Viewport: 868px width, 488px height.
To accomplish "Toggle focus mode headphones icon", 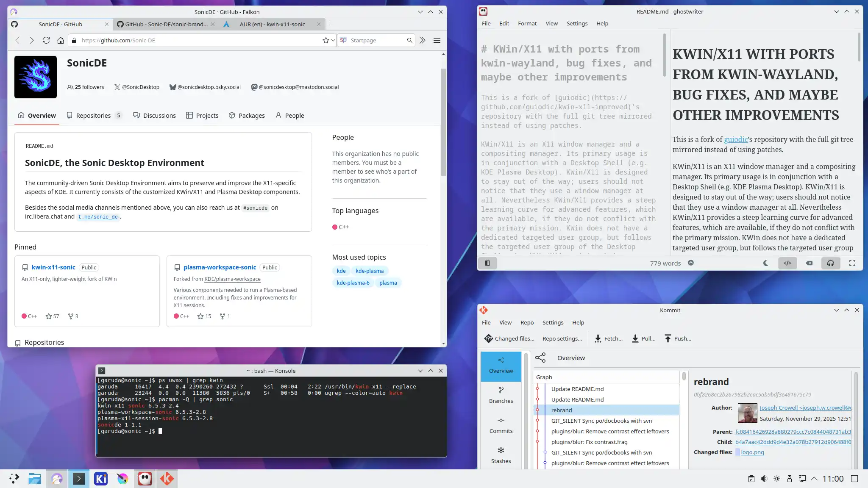I will pos(830,263).
